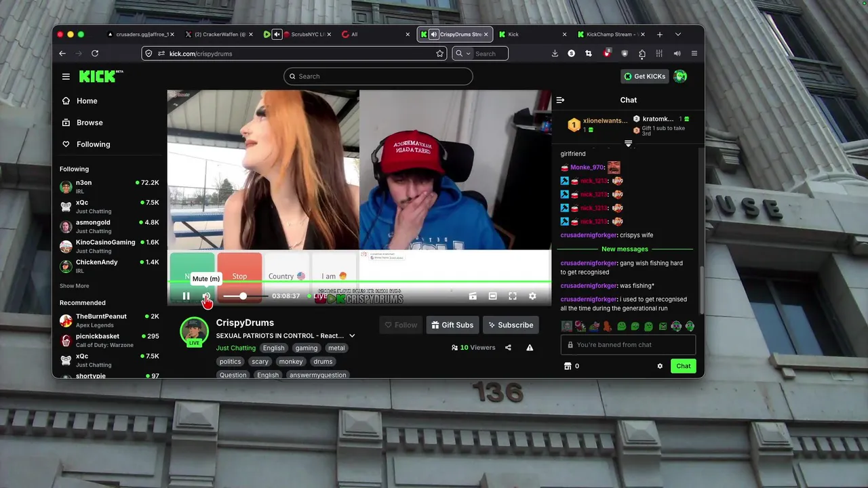This screenshot has width=868, height=488.
Task: Select the politics tag
Action: point(230,361)
